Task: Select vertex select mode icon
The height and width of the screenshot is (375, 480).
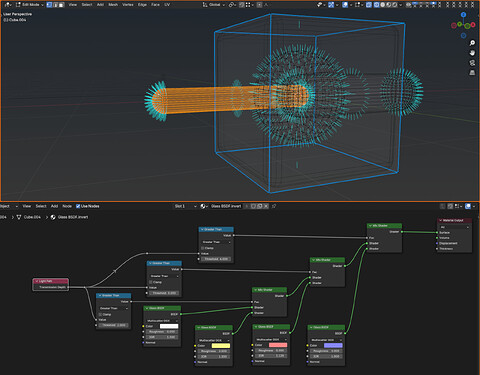Action: [49, 5]
